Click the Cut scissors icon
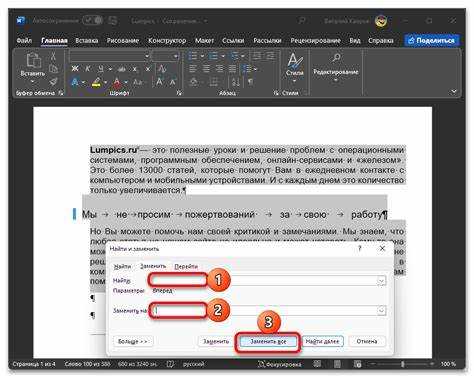474x378 pixels. pyautogui.click(x=53, y=56)
